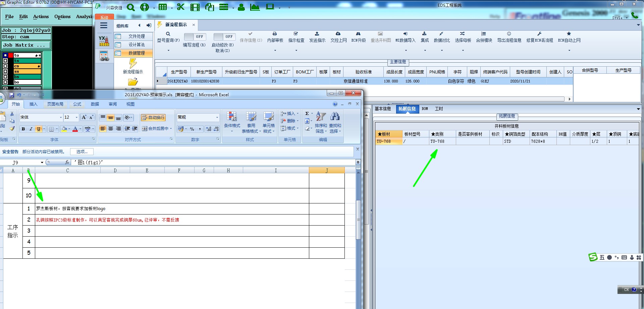Open Excel font size dropdown
The height and width of the screenshot is (309, 644).
[76, 117]
